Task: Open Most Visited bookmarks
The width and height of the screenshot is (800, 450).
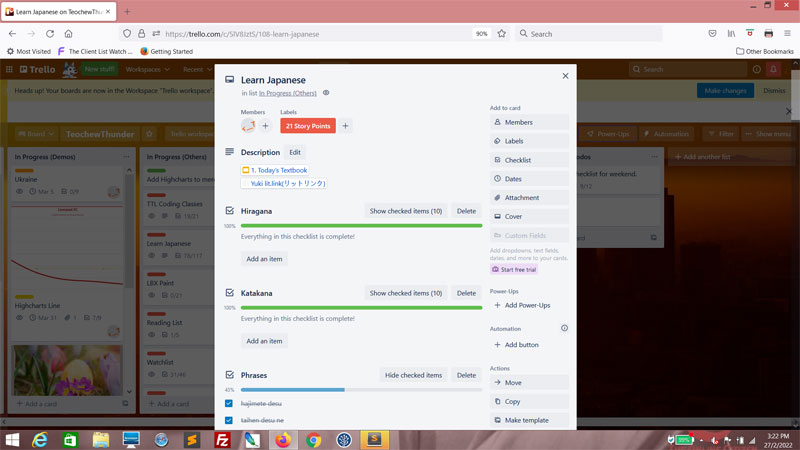Action: point(29,51)
